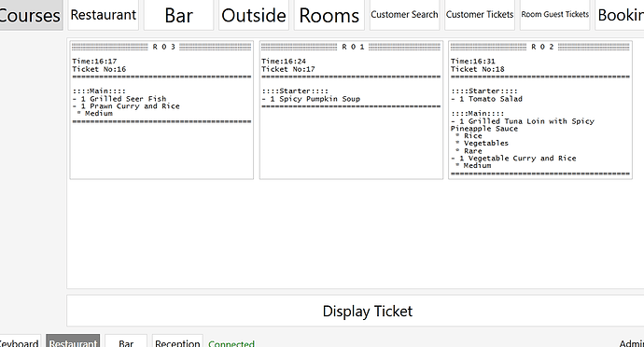This screenshot has height=347, width=644.
Task: Select ticket R02 number 18
Action: [x=540, y=110]
